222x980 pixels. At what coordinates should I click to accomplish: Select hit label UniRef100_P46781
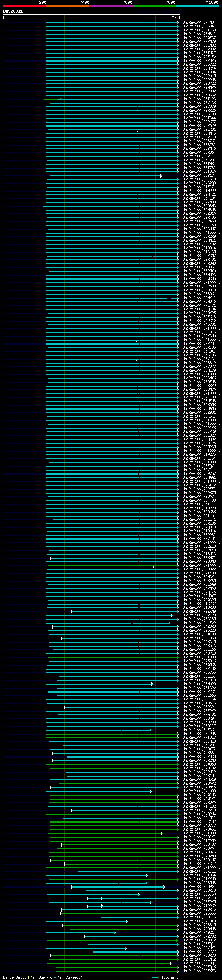pos(199,324)
